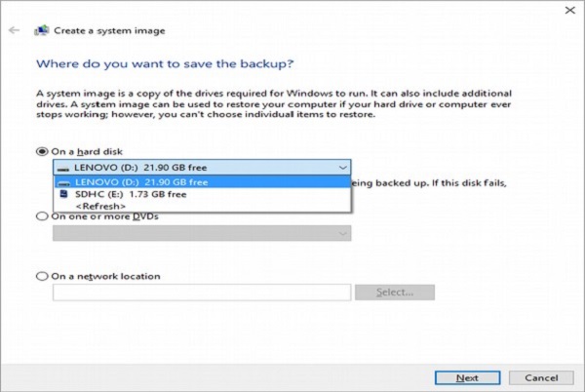Select the On a hard disk option
Image resolution: width=585 pixels, height=392 pixels.
(41, 151)
